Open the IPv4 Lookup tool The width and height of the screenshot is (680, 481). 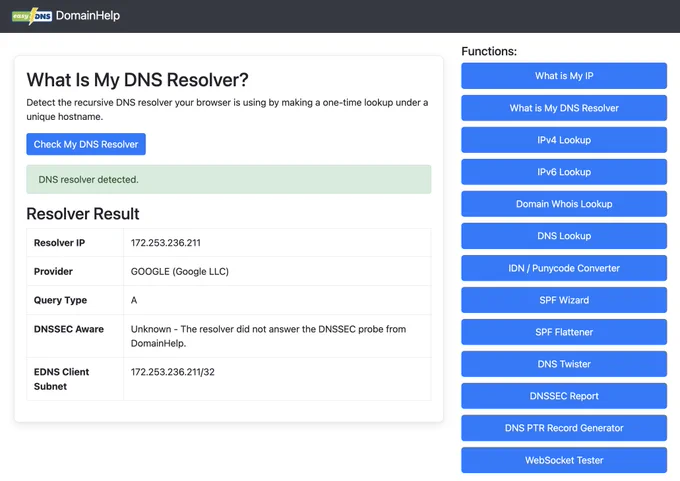coord(564,140)
